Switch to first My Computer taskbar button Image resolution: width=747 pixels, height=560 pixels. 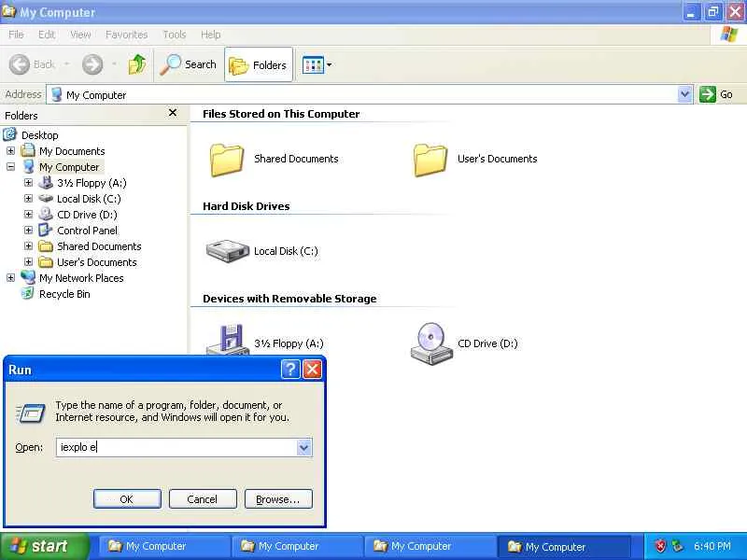pyautogui.click(x=163, y=546)
